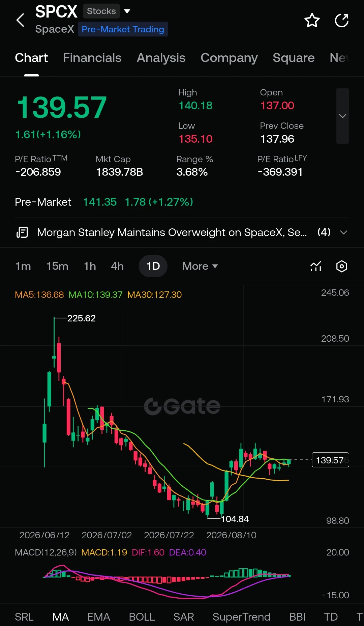The image size is (364, 626).
Task: Tap the 104.84 low marker on chart
Action: click(235, 519)
